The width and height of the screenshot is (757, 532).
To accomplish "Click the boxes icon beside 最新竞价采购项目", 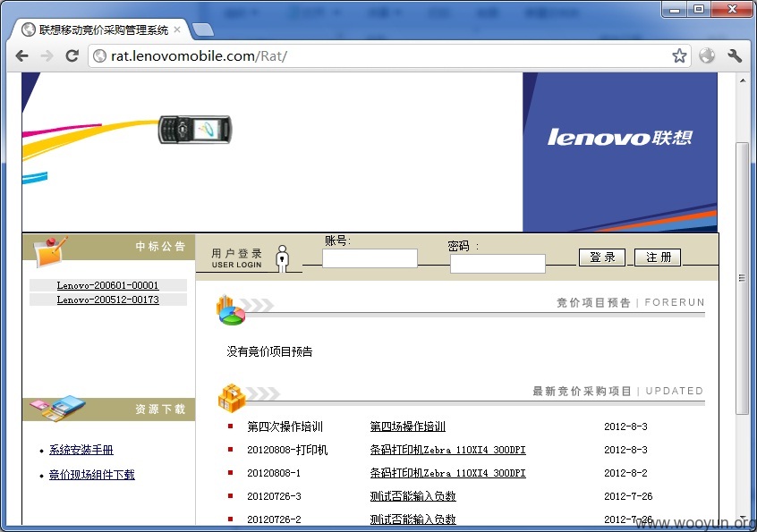I will click(232, 398).
